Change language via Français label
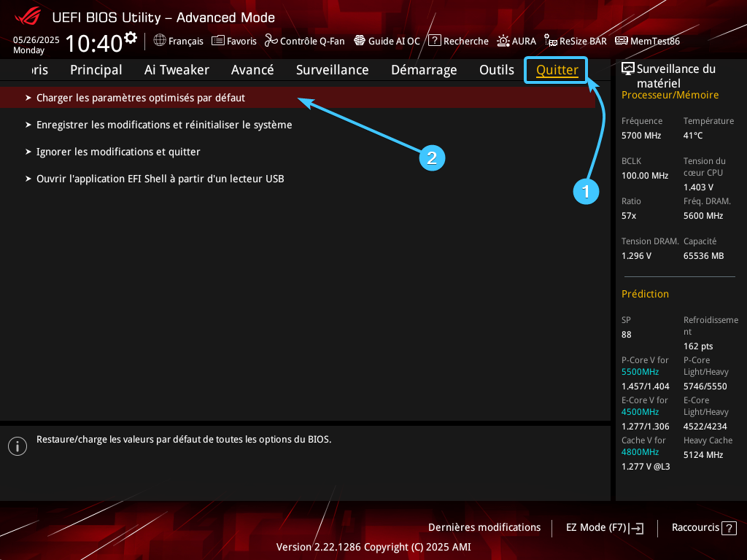This screenshot has width=747, height=560. coord(186,42)
